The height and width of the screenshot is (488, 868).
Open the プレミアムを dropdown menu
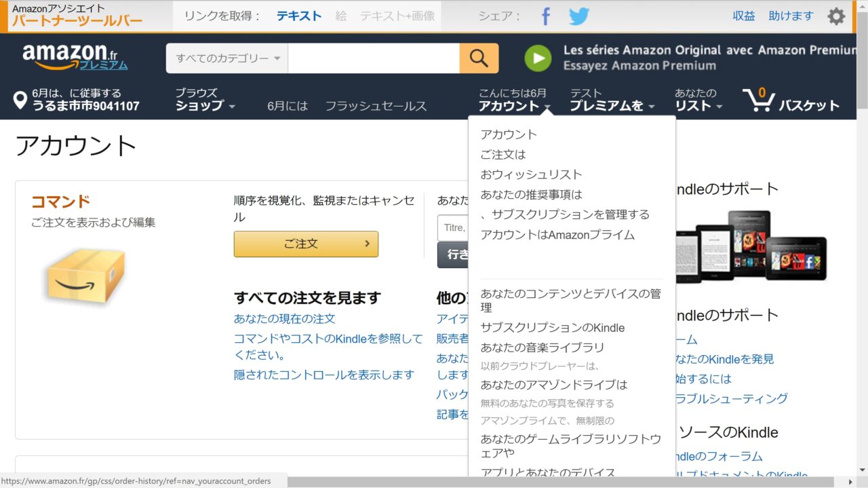612,100
